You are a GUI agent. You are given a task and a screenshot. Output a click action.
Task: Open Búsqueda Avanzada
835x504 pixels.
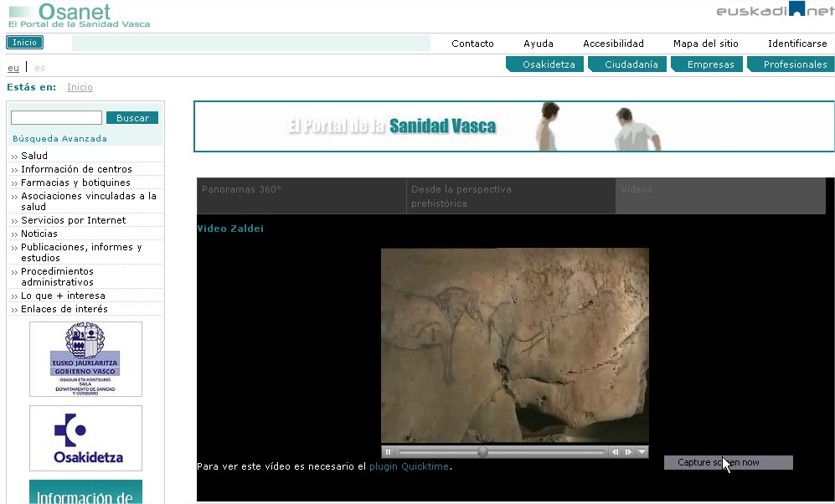tap(59, 138)
